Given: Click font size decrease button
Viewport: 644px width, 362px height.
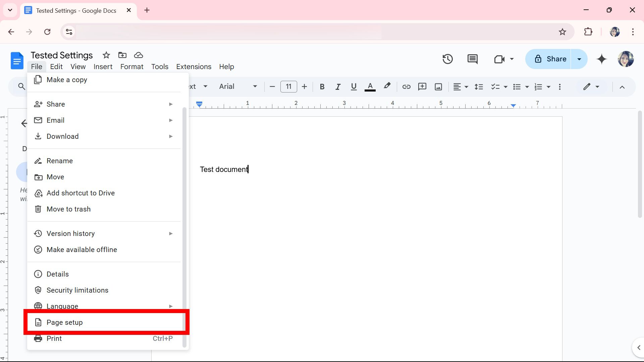Looking at the screenshot, I should pos(272,86).
